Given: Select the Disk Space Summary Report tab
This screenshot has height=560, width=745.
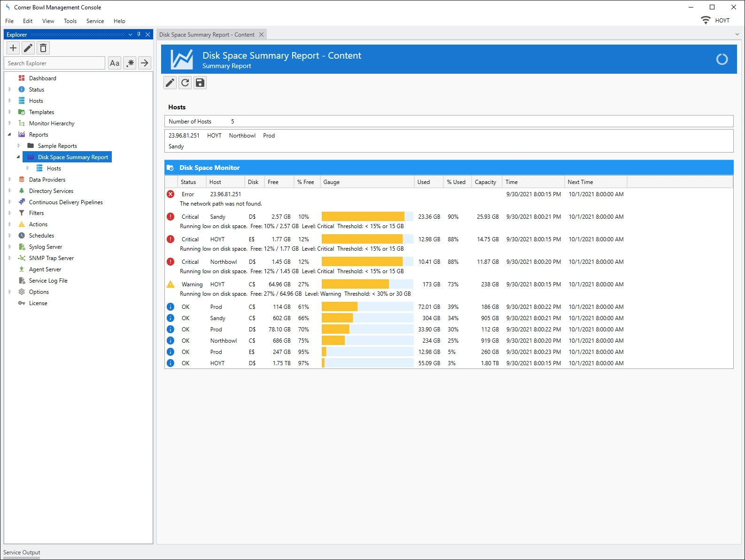Looking at the screenshot, I should click(207, 35).
